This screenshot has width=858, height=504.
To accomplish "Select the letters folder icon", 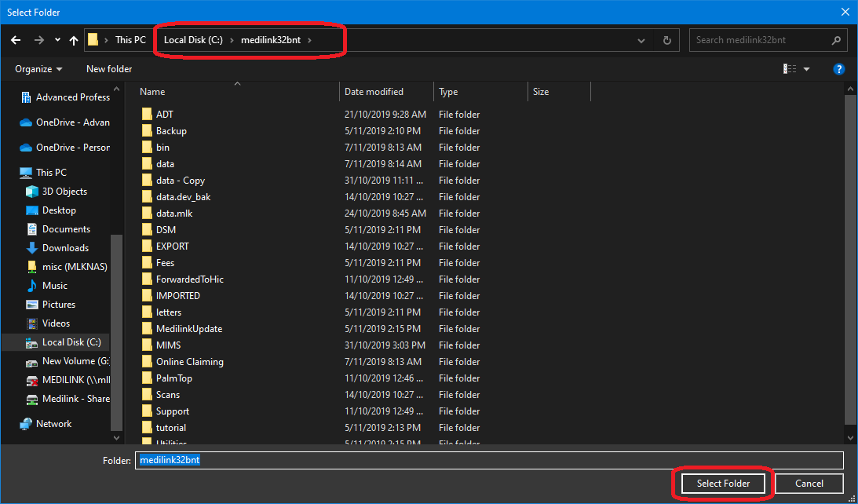I will coord(147,312).
